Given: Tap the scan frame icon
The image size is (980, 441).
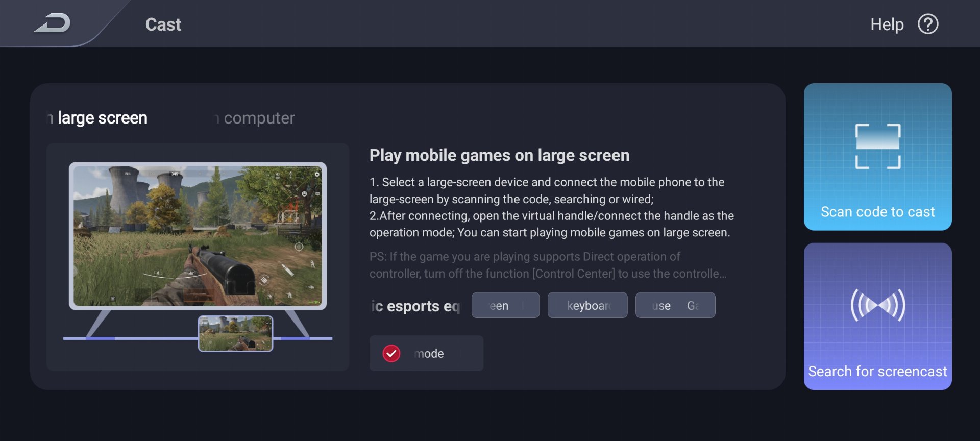Looking at the screenshot, I should pos(877,146).
